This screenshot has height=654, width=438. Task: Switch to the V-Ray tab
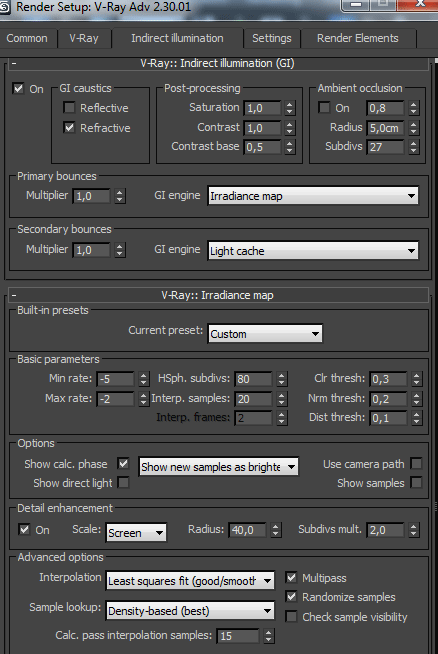coord(84,38)
